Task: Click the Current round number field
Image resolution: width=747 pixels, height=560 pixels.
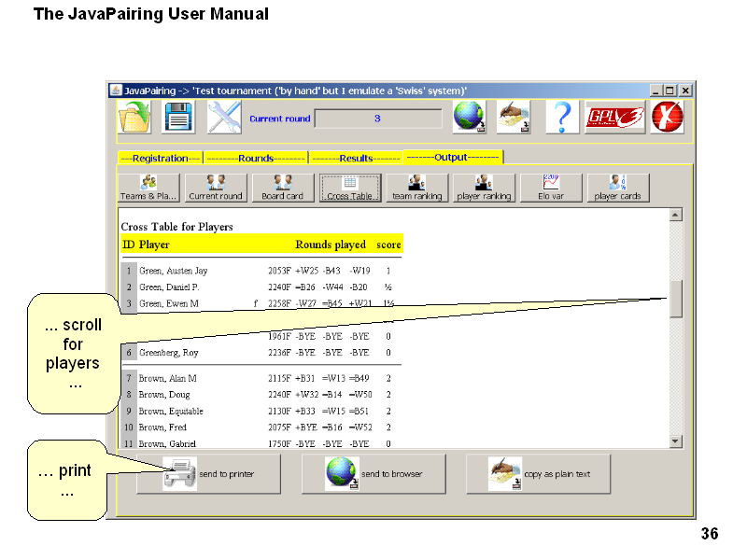Action: point(378,119)
